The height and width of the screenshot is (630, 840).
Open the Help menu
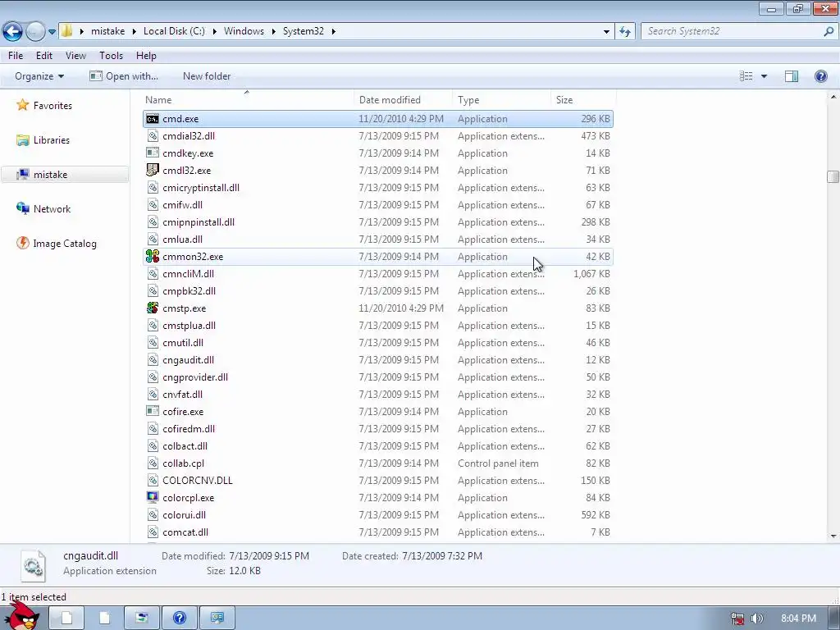click(146, 56)
